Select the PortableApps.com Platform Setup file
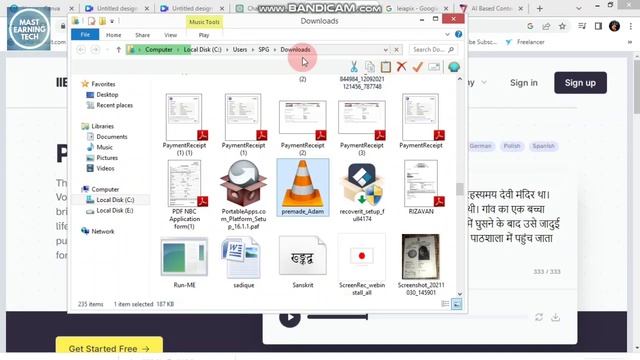The width and height of the screenshot is (640, 360). [244, 194]
